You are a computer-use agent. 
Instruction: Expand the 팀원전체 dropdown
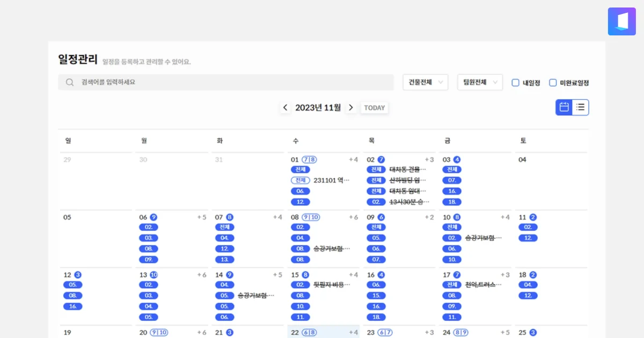point(480,82)
